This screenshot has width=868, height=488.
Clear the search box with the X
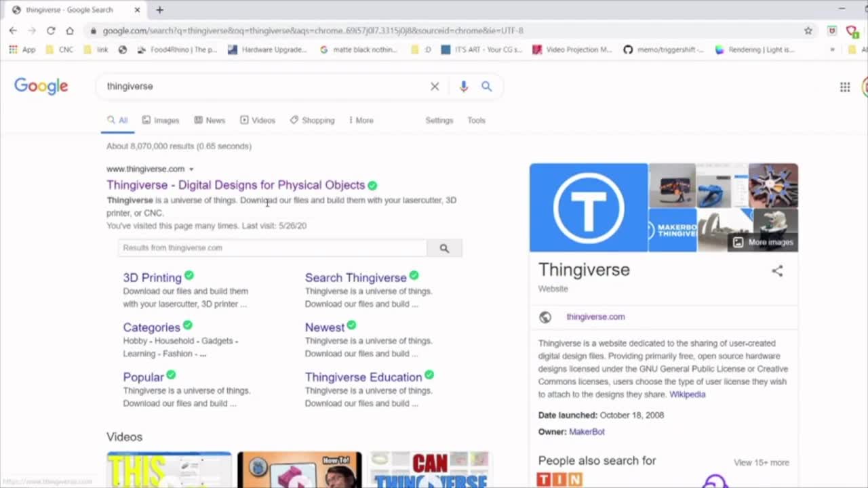[x=435, y=86]
